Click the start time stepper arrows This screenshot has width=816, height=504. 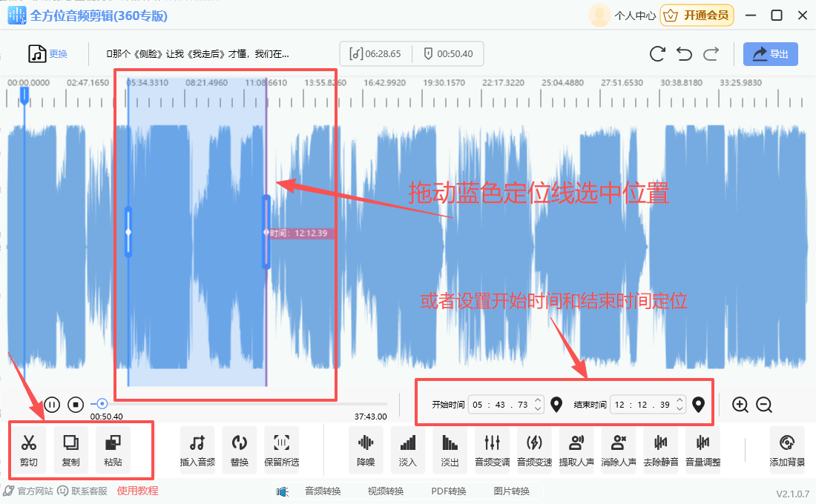(x=538, y=405)
